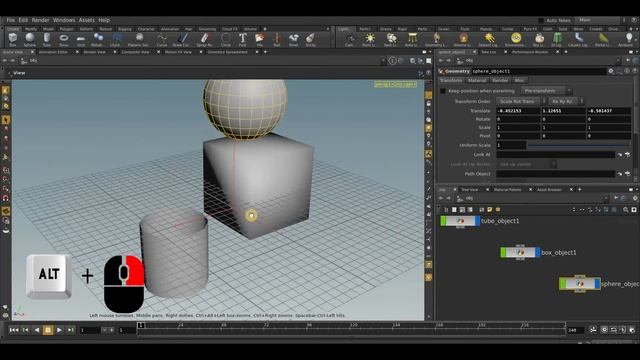Open the Assets menu
Viewport: 640px width, 360px height.
point(87,20)
